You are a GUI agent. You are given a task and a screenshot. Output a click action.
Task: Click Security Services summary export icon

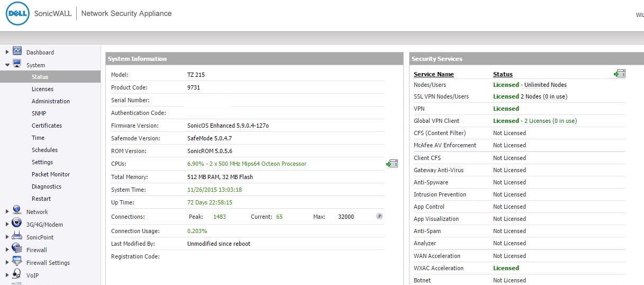620,74
